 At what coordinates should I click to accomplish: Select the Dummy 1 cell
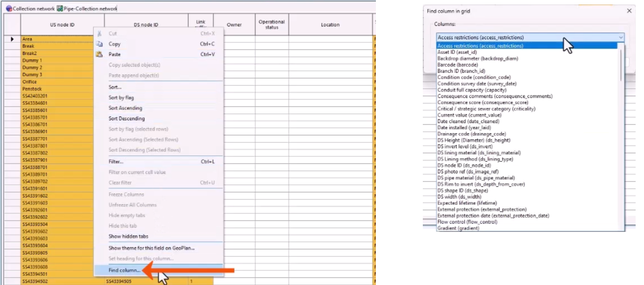pyautogui.click(x=58, y=60)
